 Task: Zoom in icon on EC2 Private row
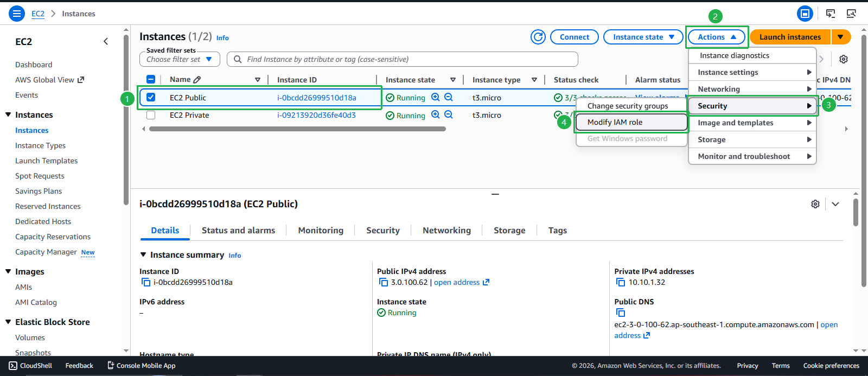pyautogui.click(x=436, y=114)
